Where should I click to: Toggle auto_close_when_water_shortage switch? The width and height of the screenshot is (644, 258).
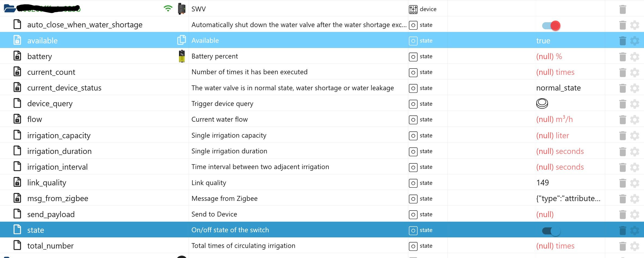[551, 25]
